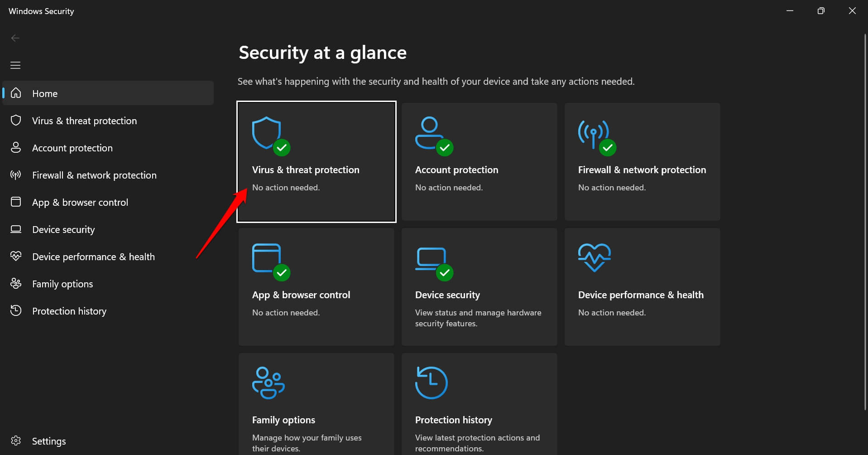The height and width of the screenshot is (455, 868).
Task: Select Home in the sidebar
Action: pos(108,93)
